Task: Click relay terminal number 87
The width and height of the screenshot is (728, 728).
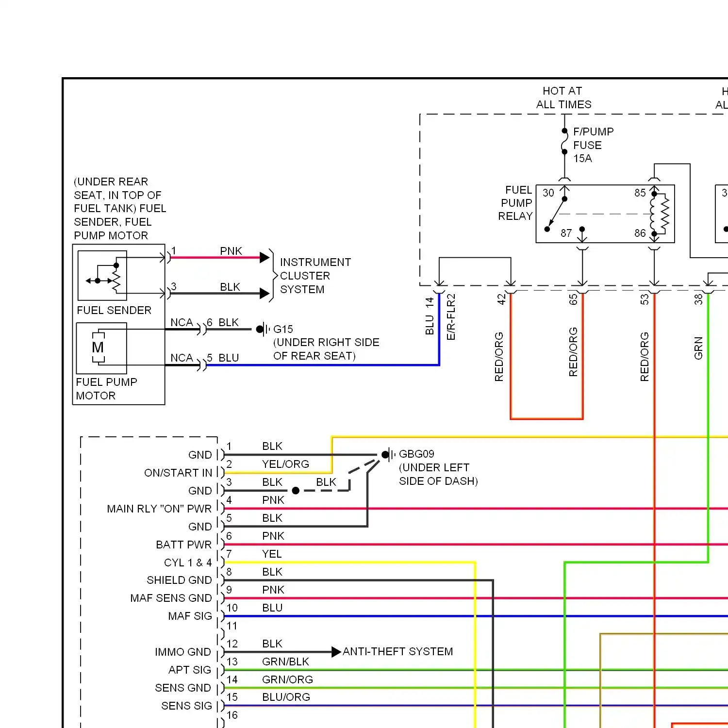Action: pyautogui.click(x=566, y=233)
